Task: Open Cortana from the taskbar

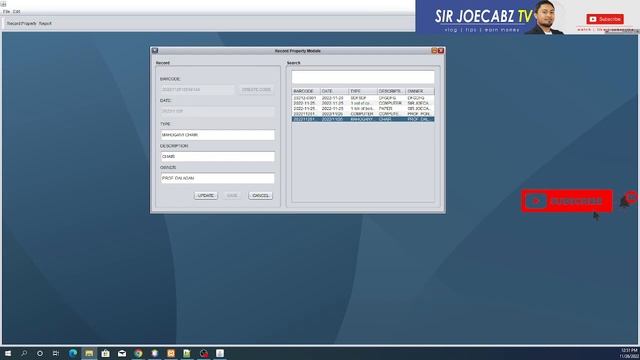Action: [x=40, y=353]
